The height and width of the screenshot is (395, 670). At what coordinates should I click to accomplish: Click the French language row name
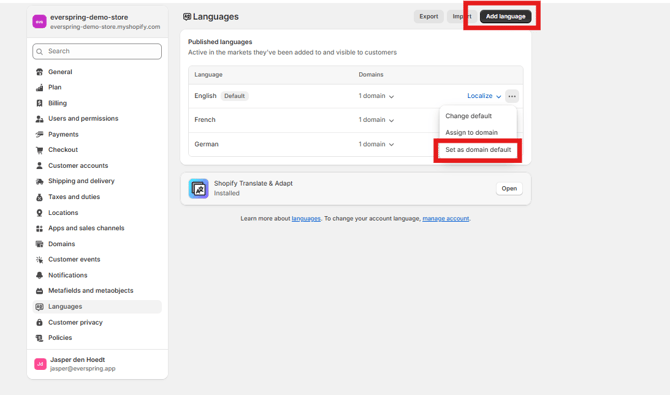pyautogui.click(x=205, y=120)
